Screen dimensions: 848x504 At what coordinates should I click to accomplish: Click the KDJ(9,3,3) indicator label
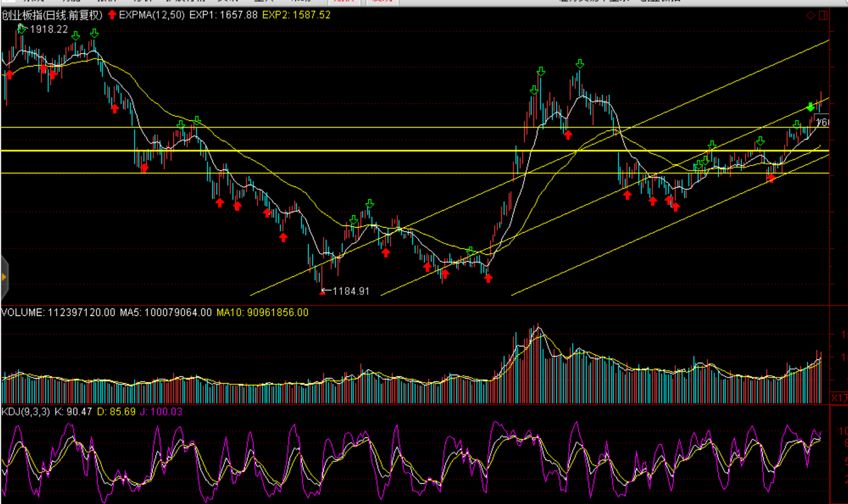pos(25,412)
